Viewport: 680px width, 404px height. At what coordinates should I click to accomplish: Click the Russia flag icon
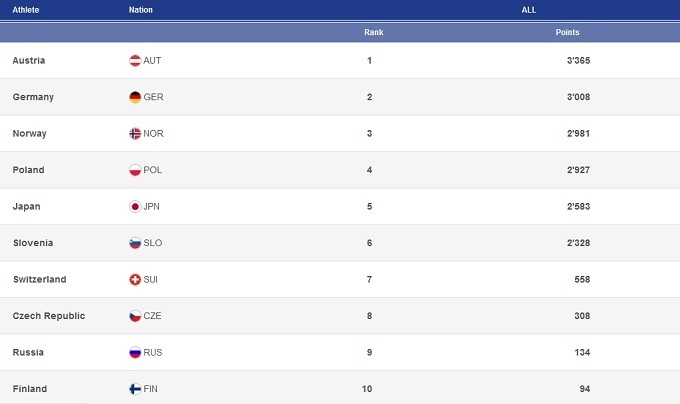pos(135,353)
